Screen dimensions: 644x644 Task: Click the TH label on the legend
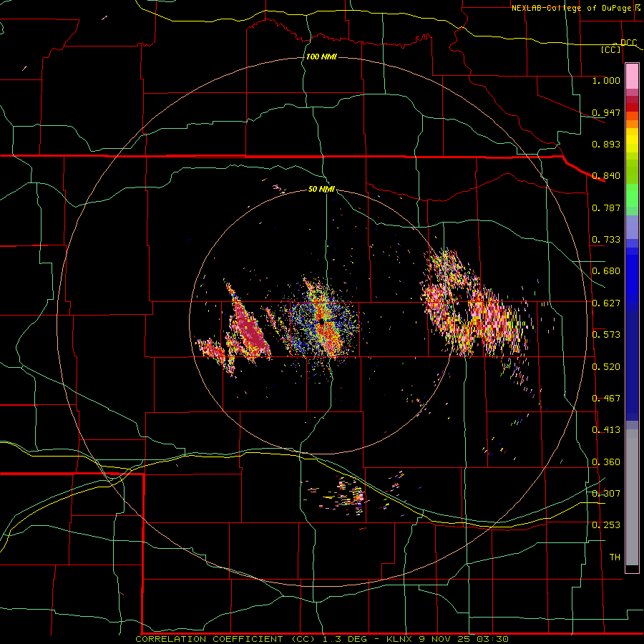tap(615, 557)
